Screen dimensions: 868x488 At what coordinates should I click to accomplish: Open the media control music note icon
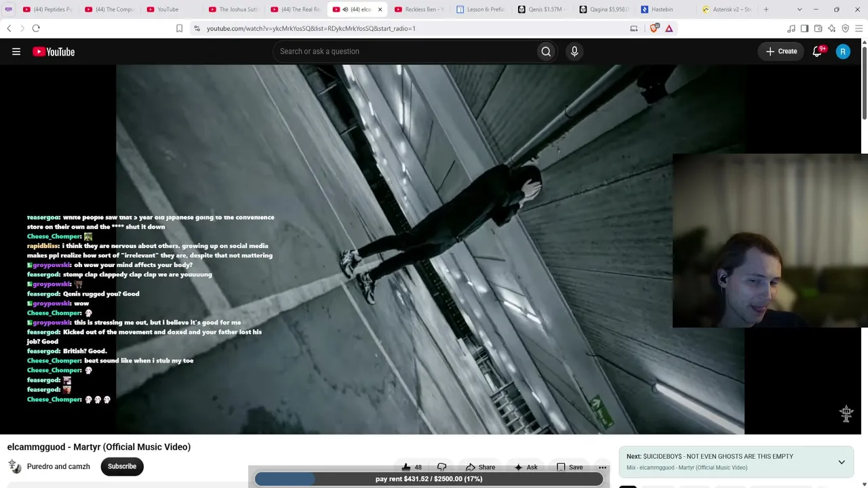tap(791, 28)
